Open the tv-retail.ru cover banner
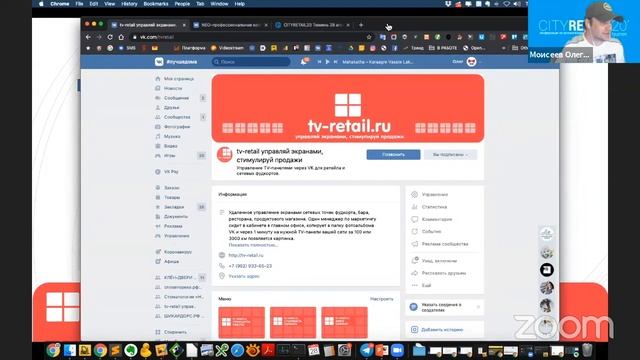Image resolution: width=640 pixels, height=360 pixels. click(348, 108)
